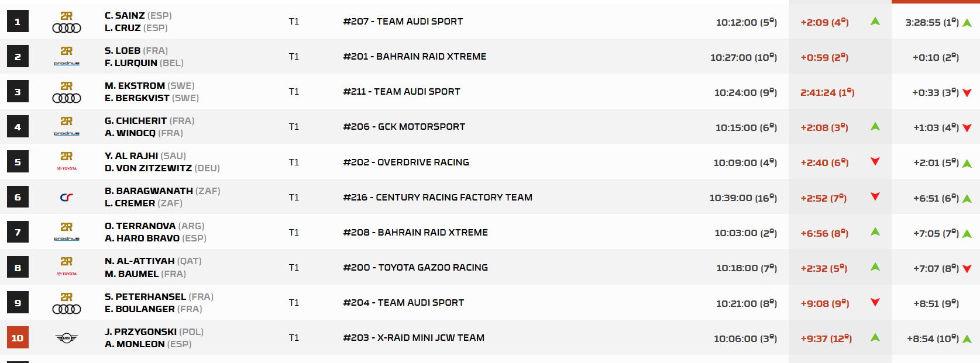Select the Toyota logo in Al Rajhi's row
980x363 pixels.
tap(67, 168)
